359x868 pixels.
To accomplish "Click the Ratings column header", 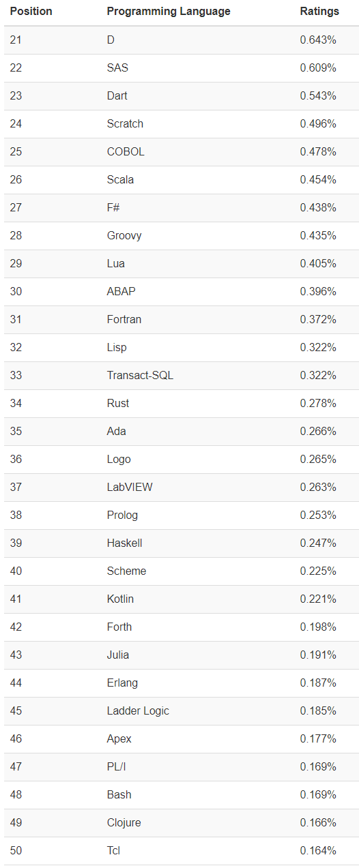I will (319, 12).
